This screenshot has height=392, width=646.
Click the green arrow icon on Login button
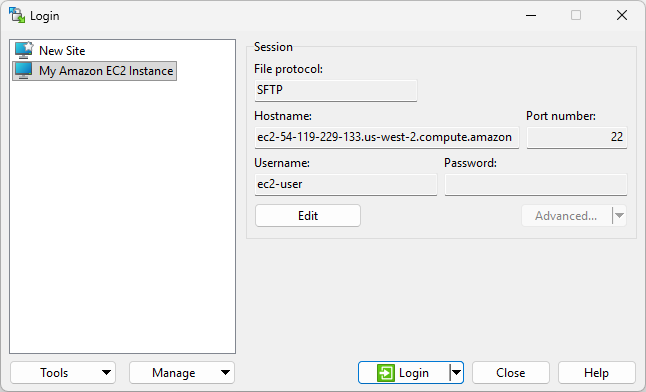(386, 373)
